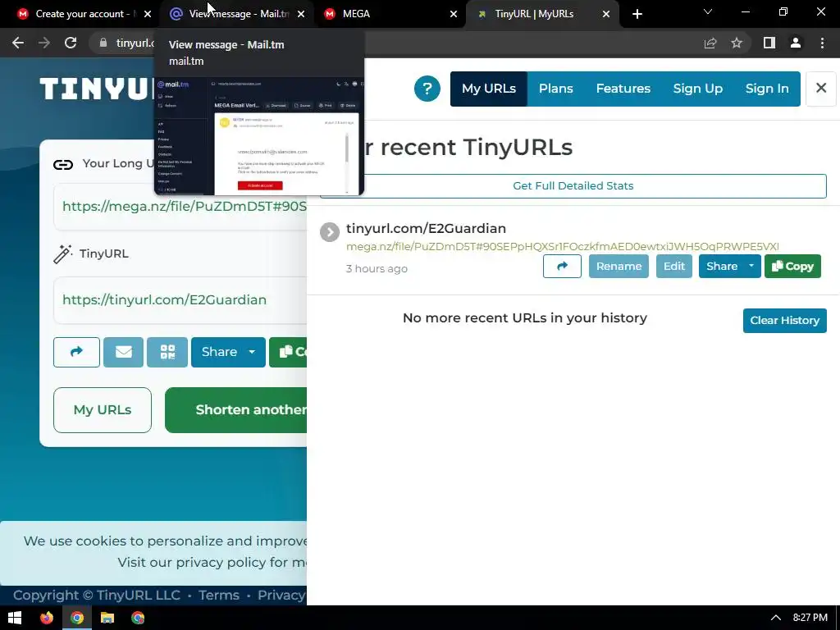Viewport: 840px width, 630px height.
Task: Click the open-link arrow in history row
Action: [562, 267]
